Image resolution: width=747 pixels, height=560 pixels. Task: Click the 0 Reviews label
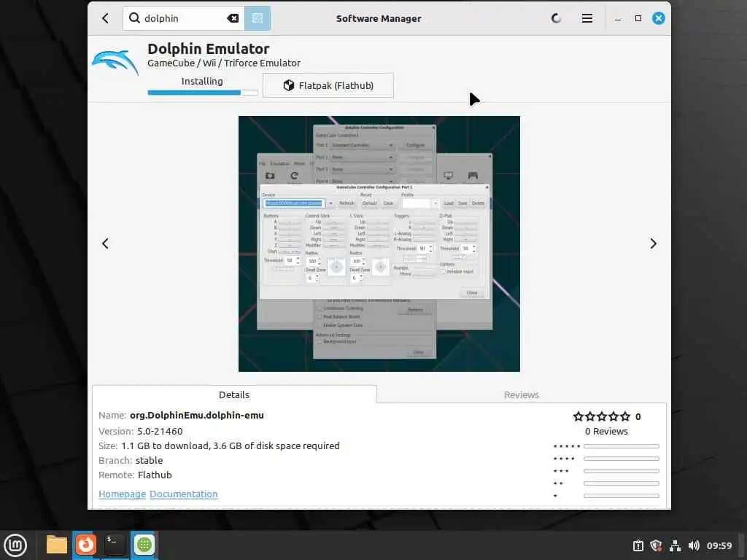click(606, 432)
